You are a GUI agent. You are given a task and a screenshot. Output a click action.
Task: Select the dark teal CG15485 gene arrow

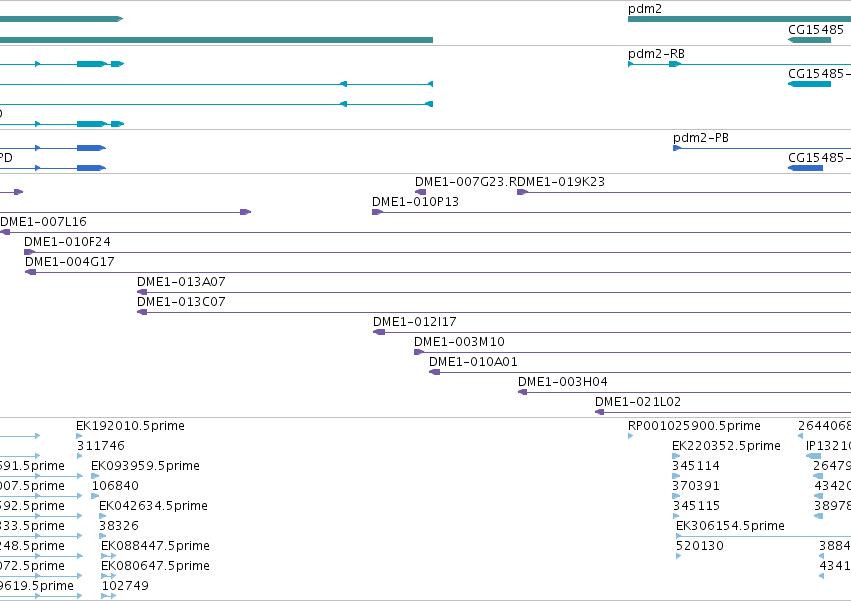click(809, 40)
